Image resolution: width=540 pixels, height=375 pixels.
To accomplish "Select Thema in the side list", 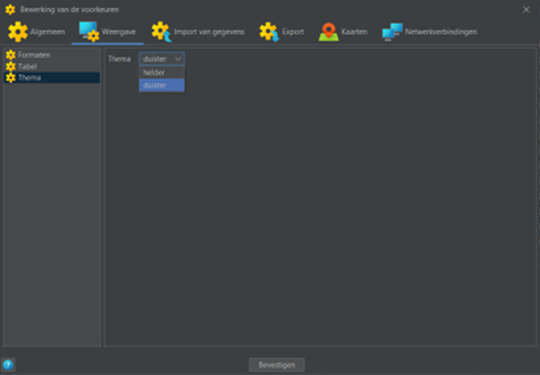I will click(52, 77).
